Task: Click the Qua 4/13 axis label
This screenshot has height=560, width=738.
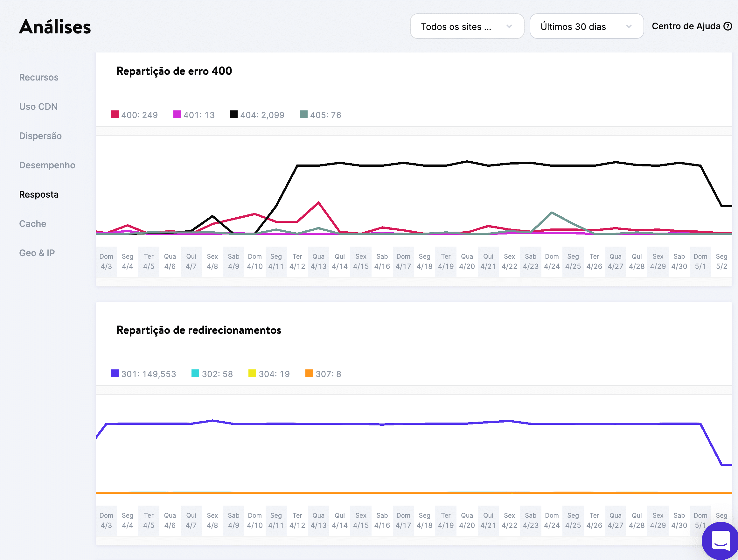Action: coord(318,261)
